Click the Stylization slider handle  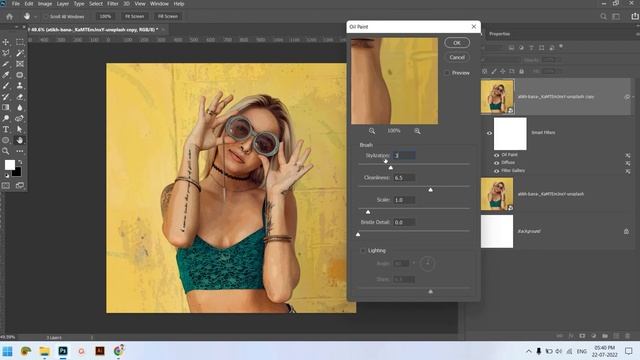(391, 167)
